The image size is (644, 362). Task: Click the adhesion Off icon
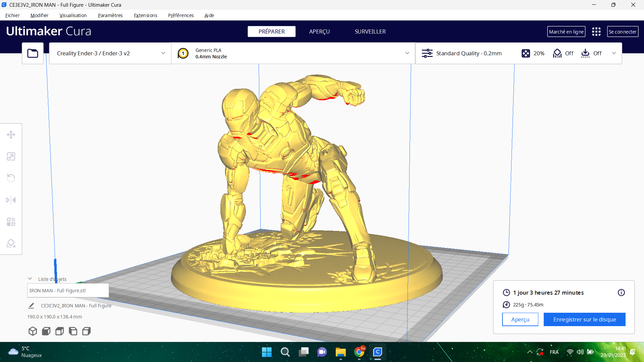tap(585, 53)
